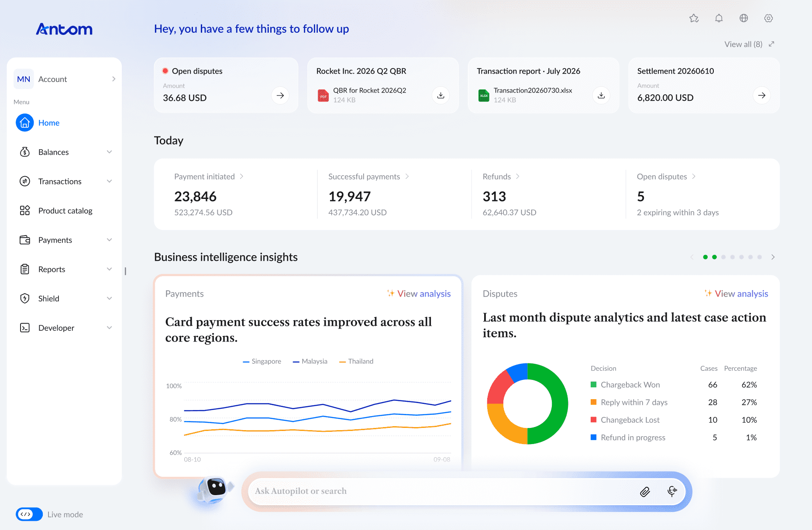Open settings gear icon
The height and width of the screenshot is (530, 812).
click(769, 18)
